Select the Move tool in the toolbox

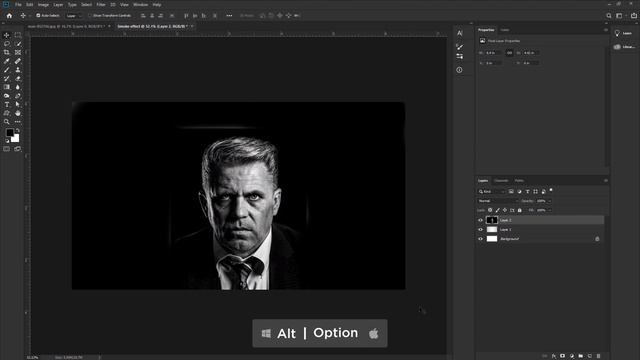click(x=7, y=35)
